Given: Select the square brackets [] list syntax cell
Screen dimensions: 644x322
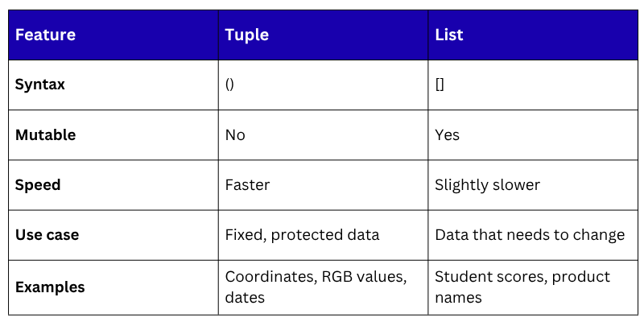Looking at the screenshot, I should [440, 85].
